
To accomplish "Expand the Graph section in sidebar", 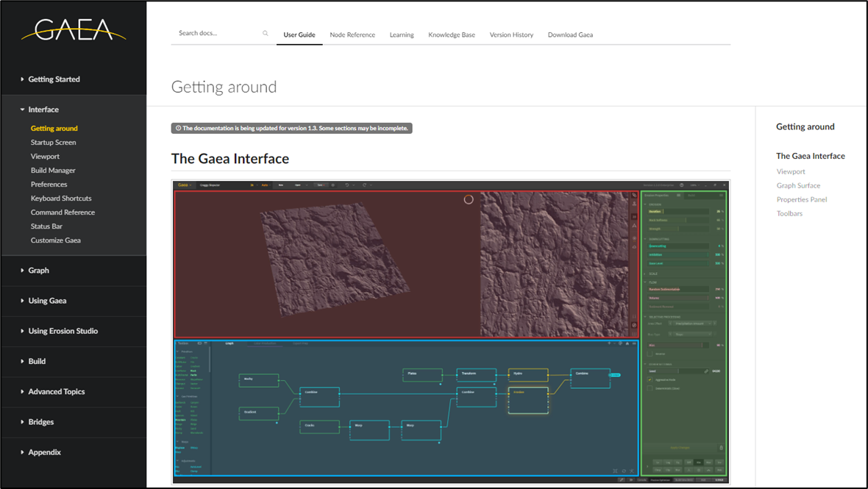I will click(x=38, y=271).
